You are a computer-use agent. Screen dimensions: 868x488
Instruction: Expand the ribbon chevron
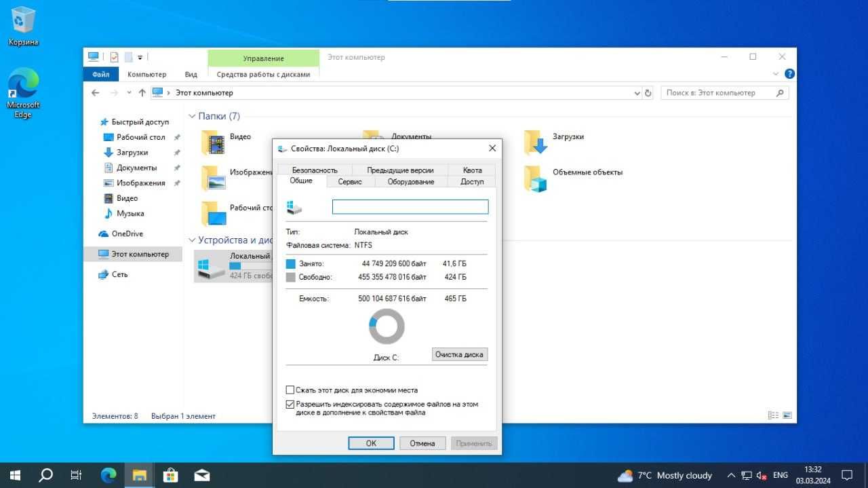click(x=776, y=74)
